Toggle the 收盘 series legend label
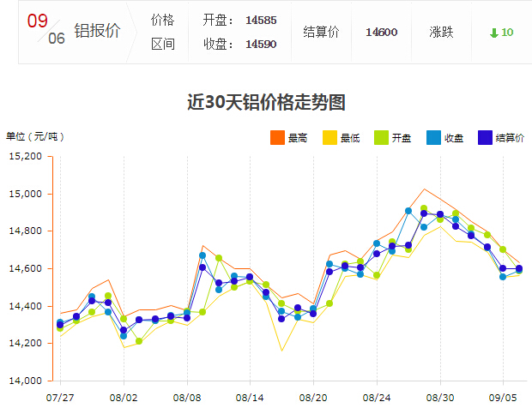This screenshot has height=408, width=532. pyautogui.click(x=454, y=138)
